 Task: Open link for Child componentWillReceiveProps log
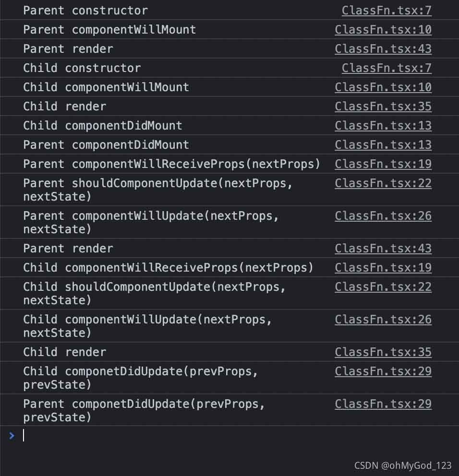pos(383,268)
